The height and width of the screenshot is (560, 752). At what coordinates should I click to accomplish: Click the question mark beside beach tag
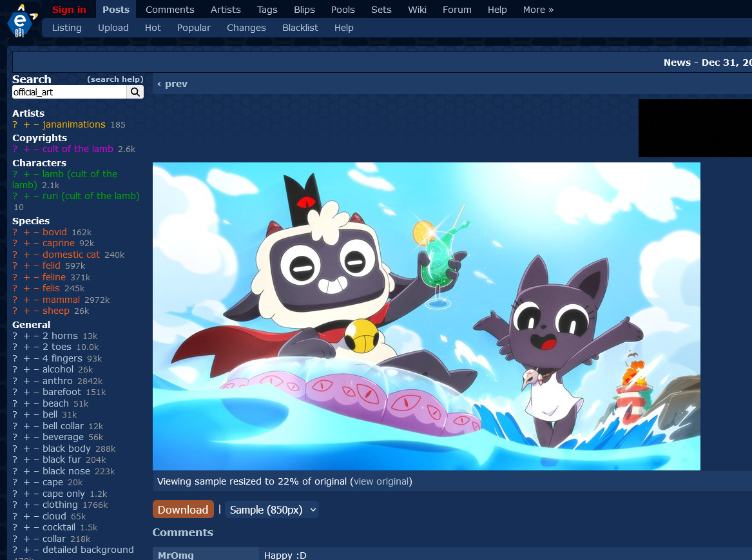click(x=15, y=403)
